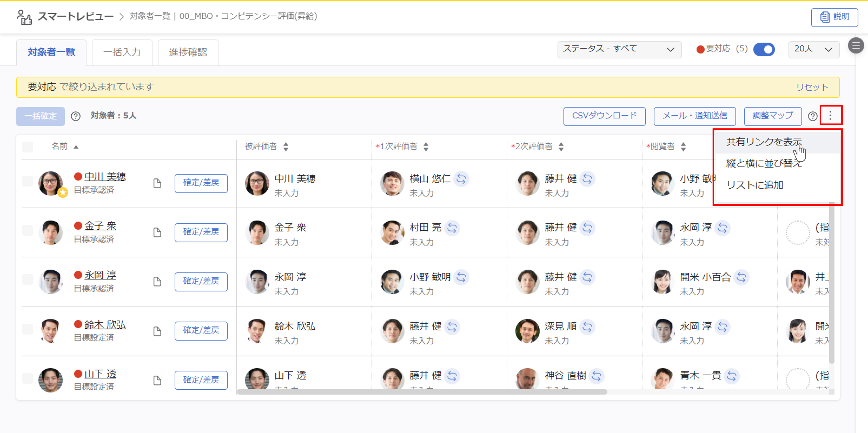The width and height of the screenshot is (868, 433).
Task: Expand the 20人 page size dropdown
Action: 813,49
